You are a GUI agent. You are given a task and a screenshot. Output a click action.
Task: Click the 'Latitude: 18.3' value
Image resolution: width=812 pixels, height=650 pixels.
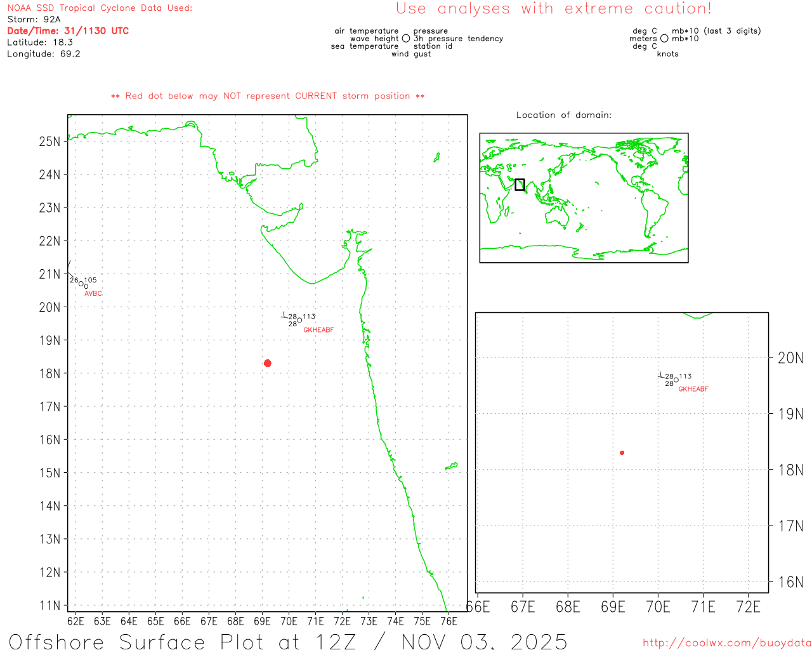point(40,43)
